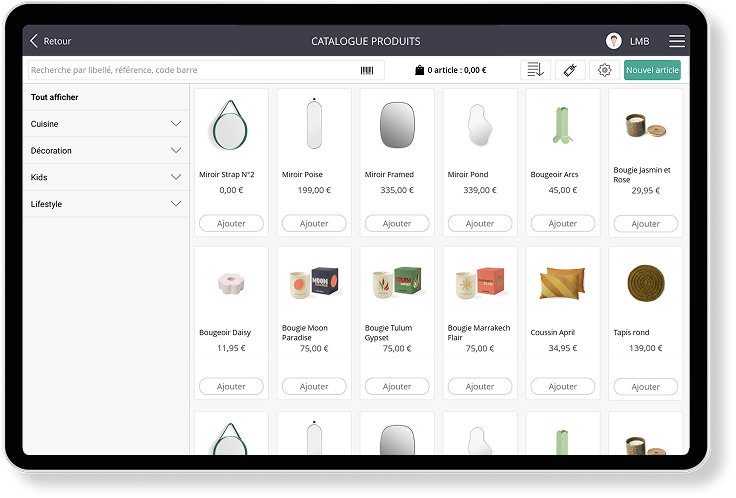Click the 45,00 € price text
This screenshot has height=498, width=736.
pos(563,190)
